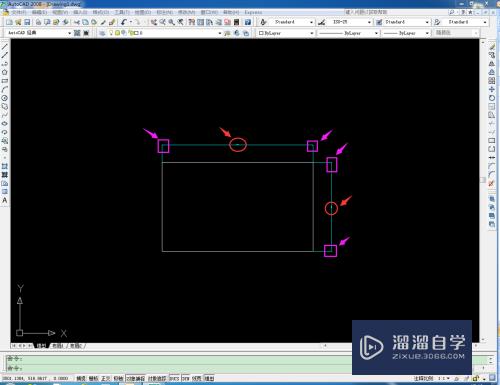This screenshot has height=385, width=500.
Task: Select the Polygon draw tool
Action: point(5,72)
